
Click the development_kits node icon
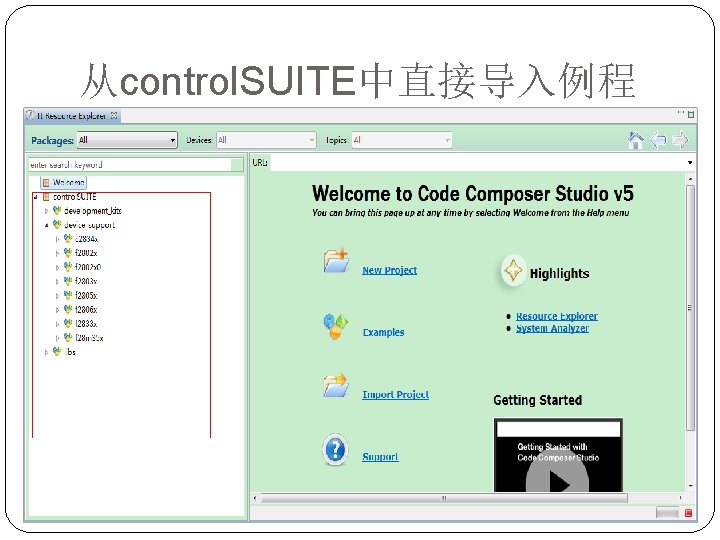57,211
